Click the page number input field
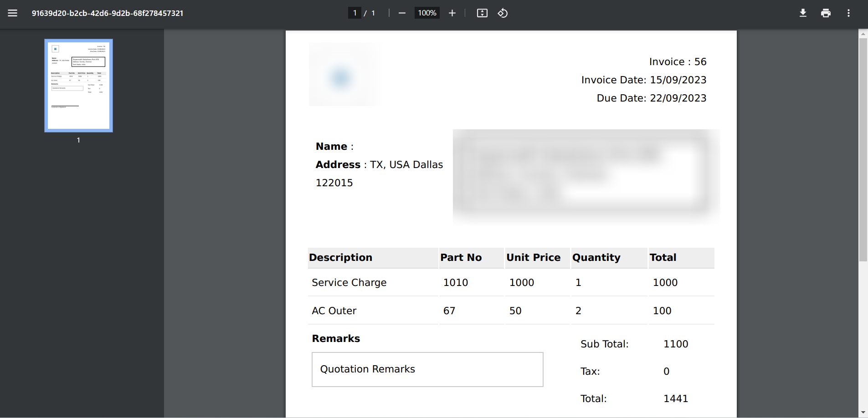 354,13
